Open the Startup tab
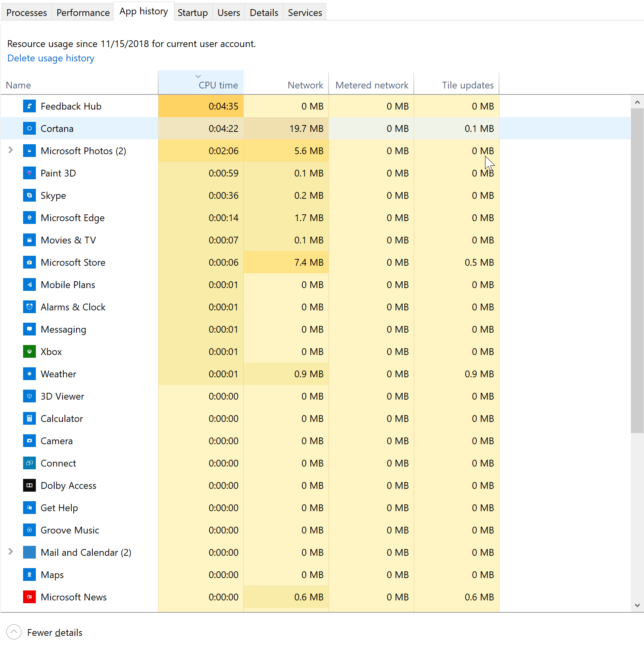This screenshot has width=644, height=651. [x=192, y=13]
